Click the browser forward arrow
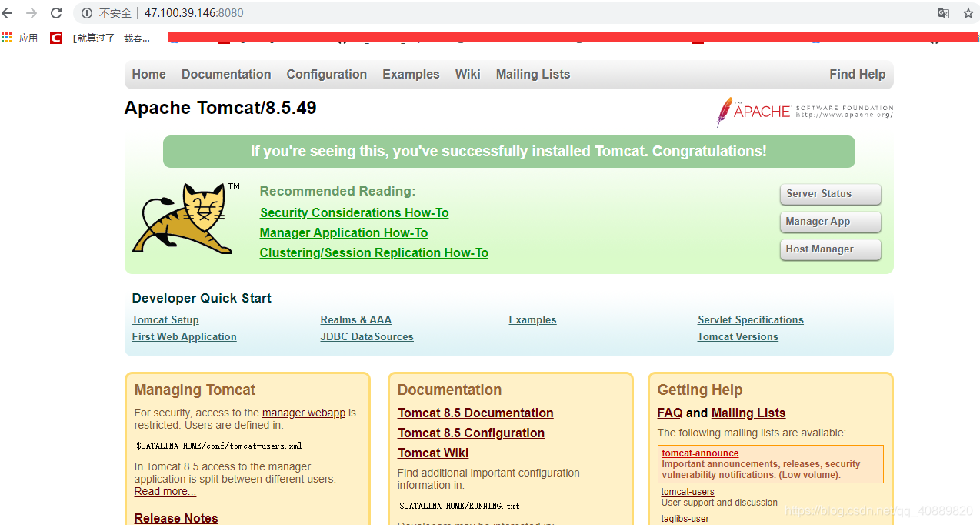 point(32,13)
